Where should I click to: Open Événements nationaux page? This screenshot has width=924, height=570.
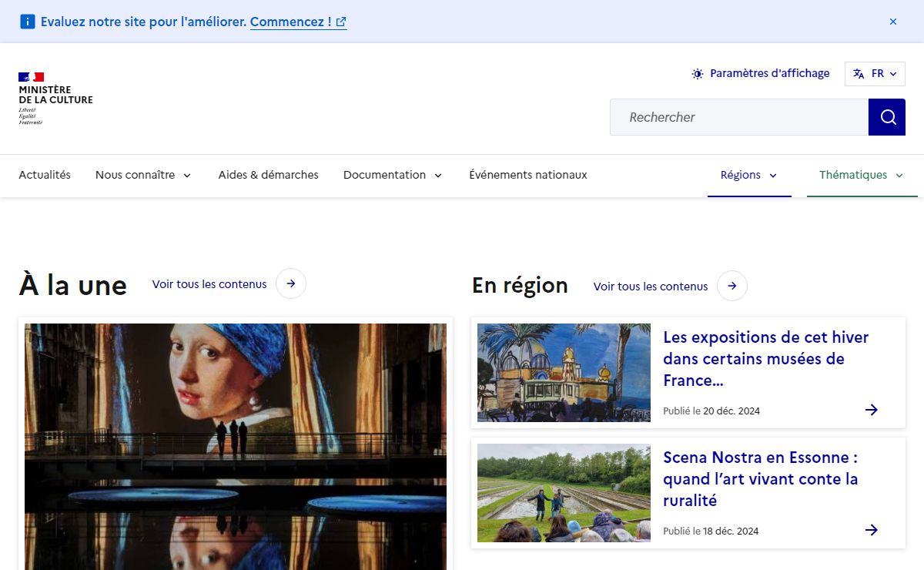(528, 175)
